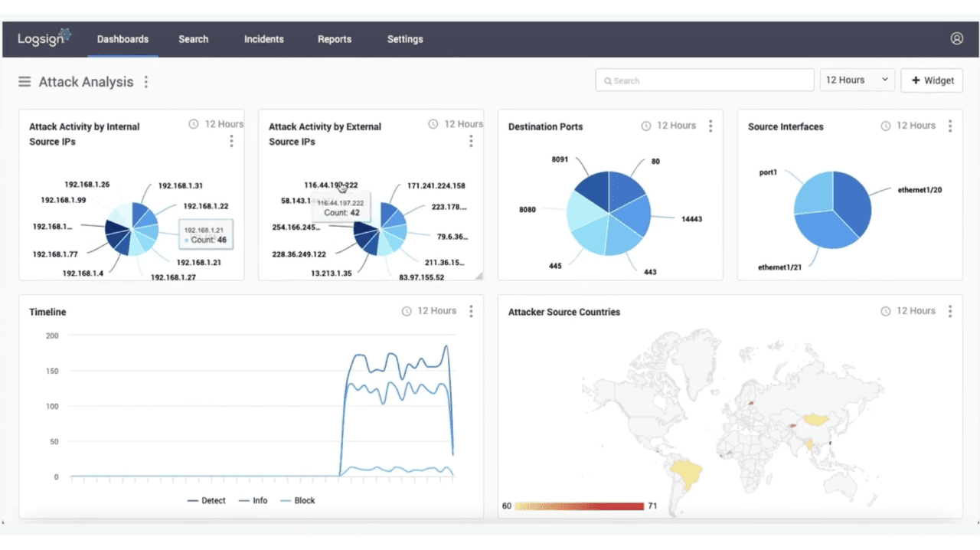Open kebab menu for Destination Ports widget
The image size is (980, 550).
710,126
